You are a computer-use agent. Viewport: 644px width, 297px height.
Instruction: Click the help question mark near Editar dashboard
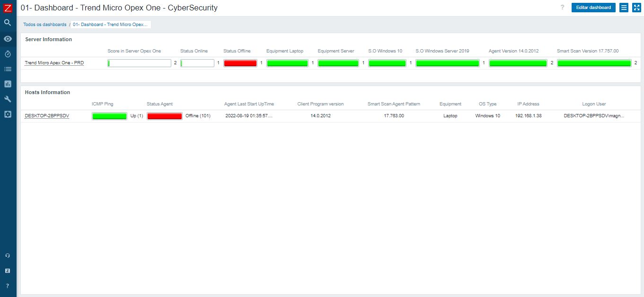563,8
